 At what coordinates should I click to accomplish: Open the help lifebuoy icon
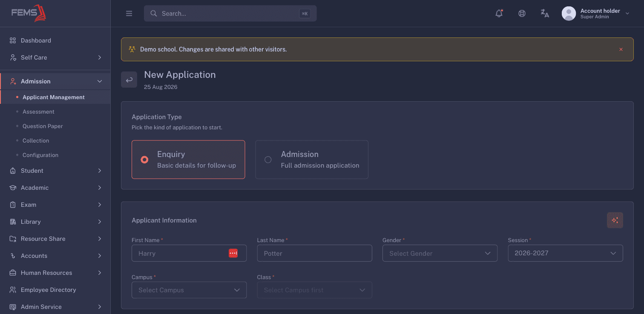522,14
